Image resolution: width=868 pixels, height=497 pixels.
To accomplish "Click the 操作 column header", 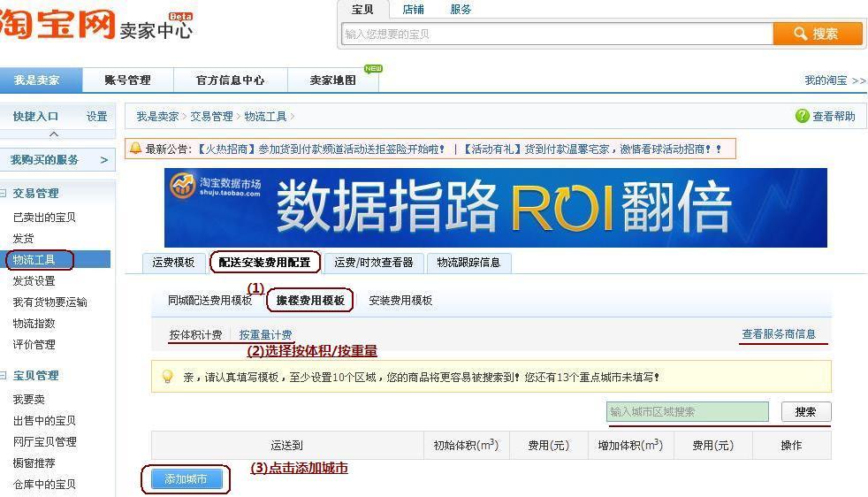I will [x=792, y=446].
